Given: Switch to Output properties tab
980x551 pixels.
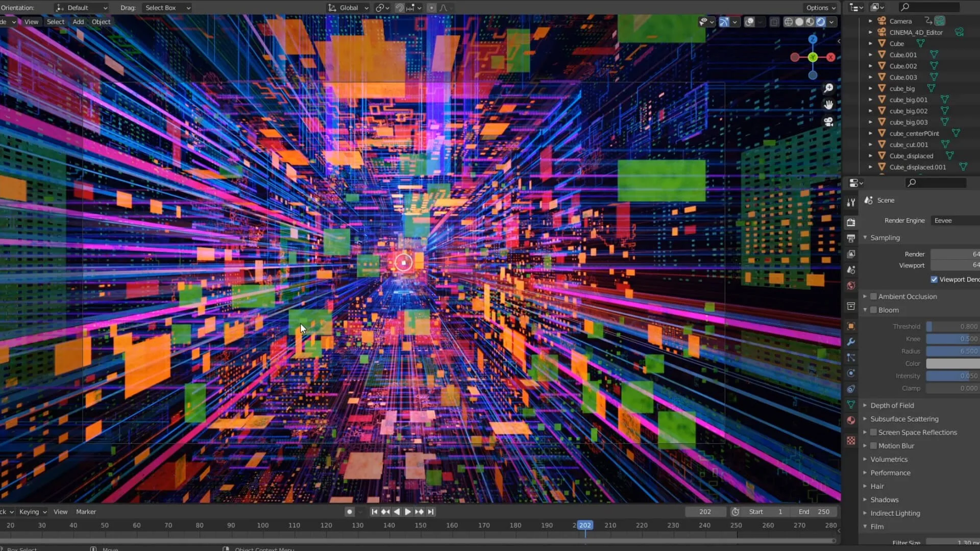Looking at the screenshot, I should point(851,238).
